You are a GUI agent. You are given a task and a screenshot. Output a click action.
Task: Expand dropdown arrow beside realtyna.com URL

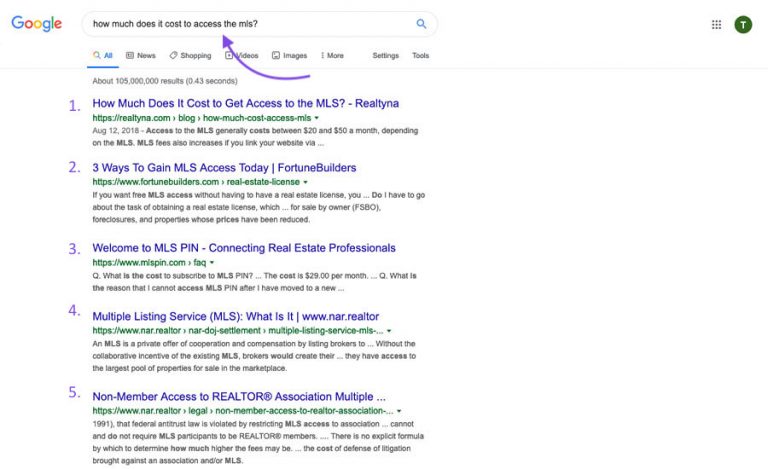click(x=316, y=118)
